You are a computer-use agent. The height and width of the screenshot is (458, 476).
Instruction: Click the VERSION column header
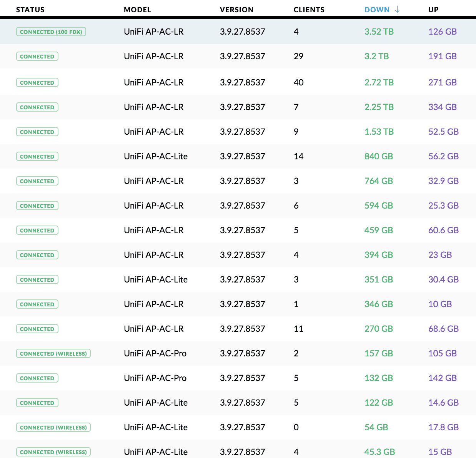[236, 10]
